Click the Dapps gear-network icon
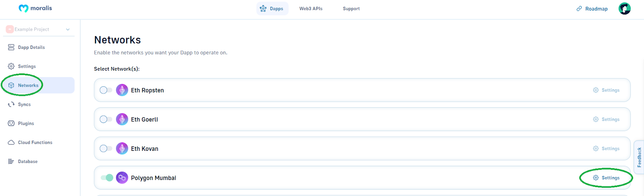The width and height of the screenshot is (644, 196). point(263,8)
